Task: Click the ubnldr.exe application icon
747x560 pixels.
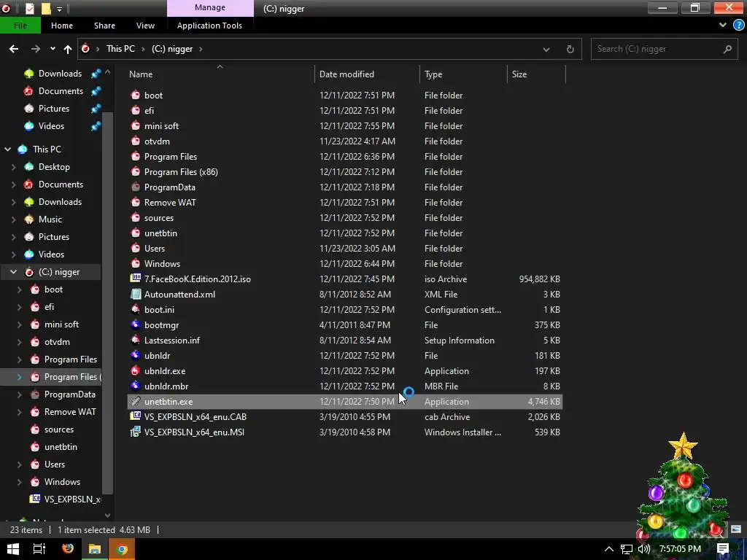Action: (x=136, y=371)
